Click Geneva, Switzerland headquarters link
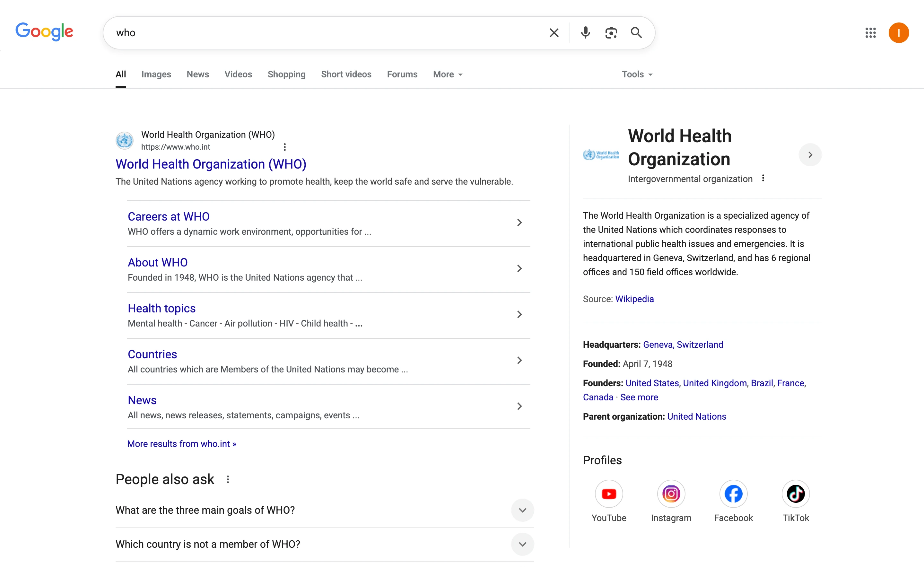Viewport: 924px width, 567px height. 683,345
